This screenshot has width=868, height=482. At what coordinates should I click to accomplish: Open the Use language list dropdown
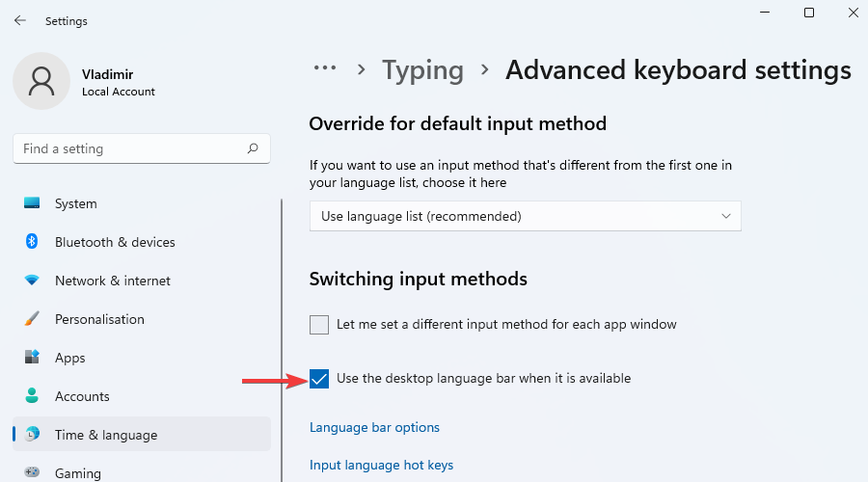(x=525, y=216)
